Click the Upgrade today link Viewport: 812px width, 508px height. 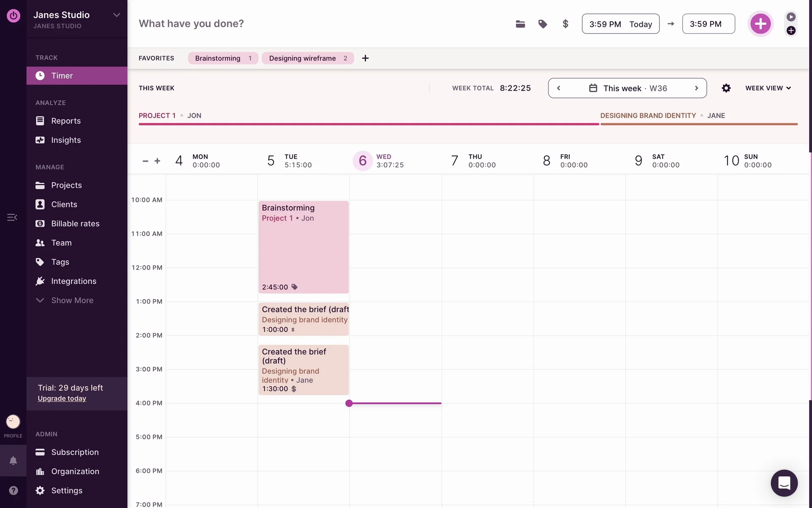62,398
